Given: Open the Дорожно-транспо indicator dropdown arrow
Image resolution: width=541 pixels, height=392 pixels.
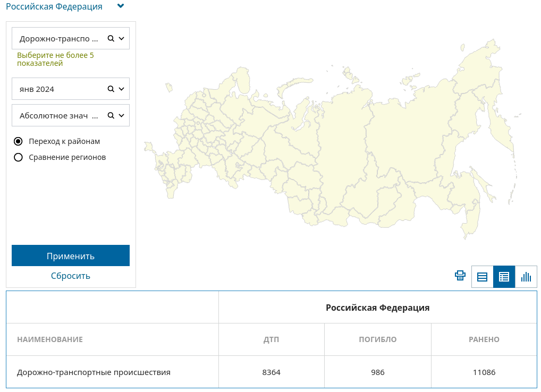Looking at the screenshot, I should point(122,38).
